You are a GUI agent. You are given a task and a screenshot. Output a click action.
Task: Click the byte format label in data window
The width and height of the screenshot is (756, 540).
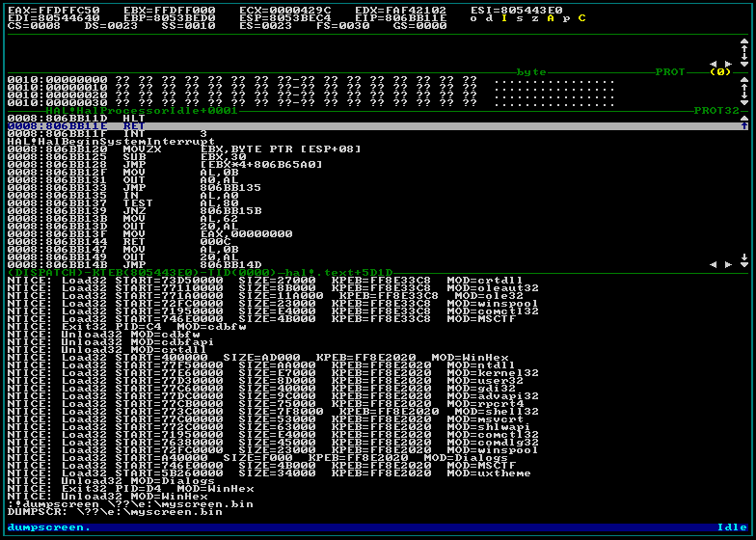[x=531, y=72]
